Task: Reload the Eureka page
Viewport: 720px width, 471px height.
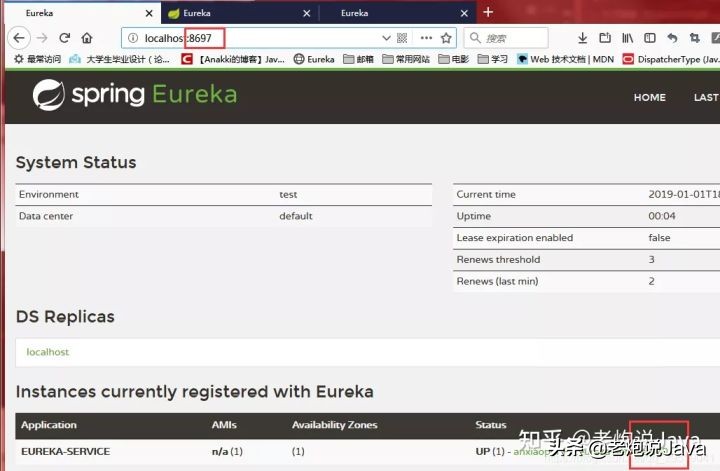Action: (x=65, y=38)
